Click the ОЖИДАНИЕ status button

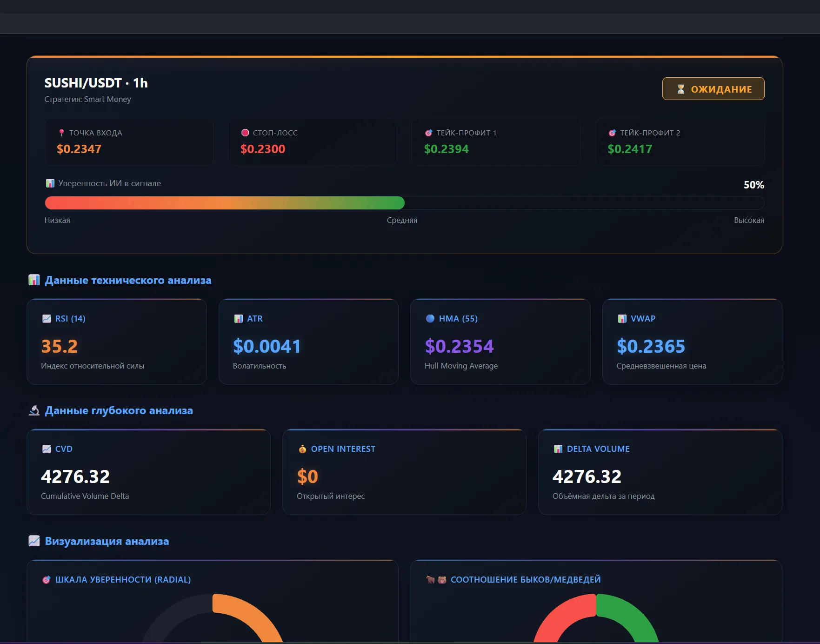(713, 89)
